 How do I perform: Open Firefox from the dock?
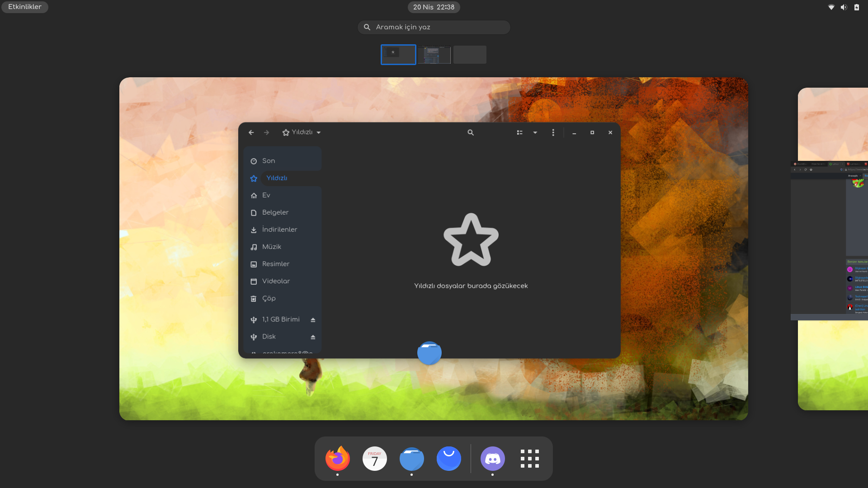337,459
